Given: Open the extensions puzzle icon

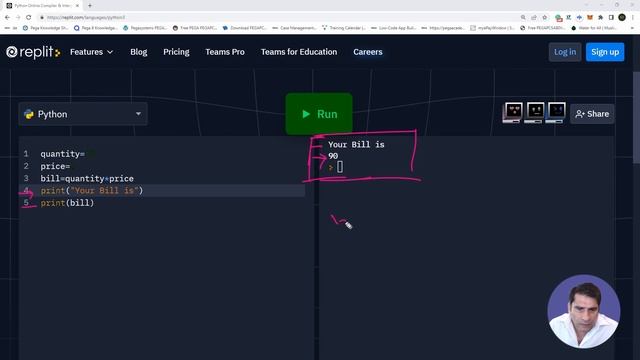Looking at the screenshot, I should coord(600,18).
